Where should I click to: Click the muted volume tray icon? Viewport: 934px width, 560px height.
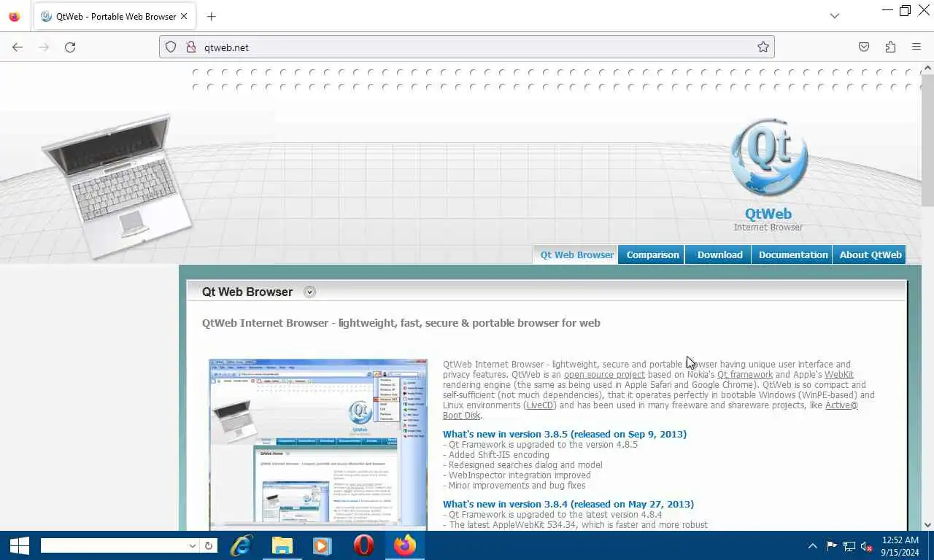coord(867,546)
